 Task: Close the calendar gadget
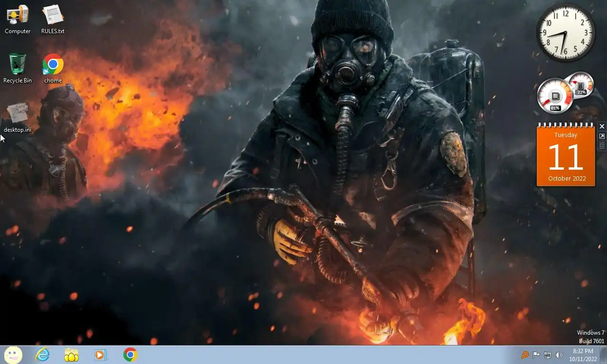tap(602, 127)
